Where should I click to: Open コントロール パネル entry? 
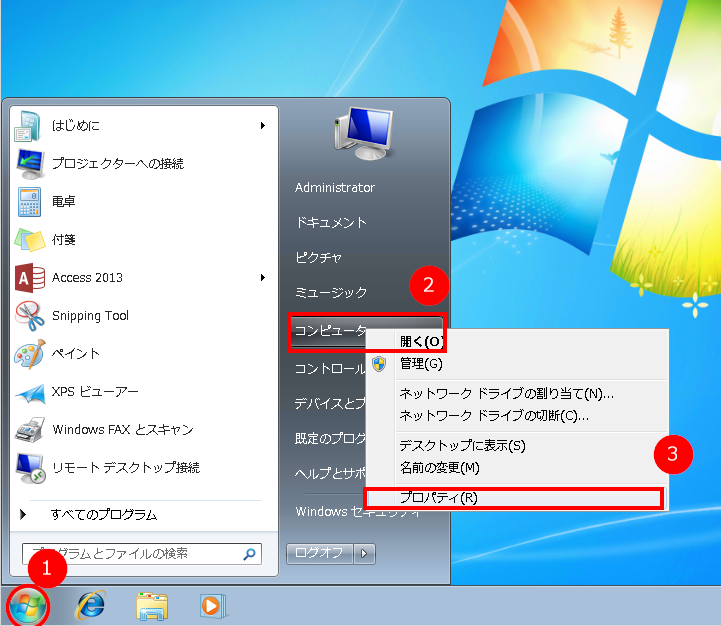(330, 369)
